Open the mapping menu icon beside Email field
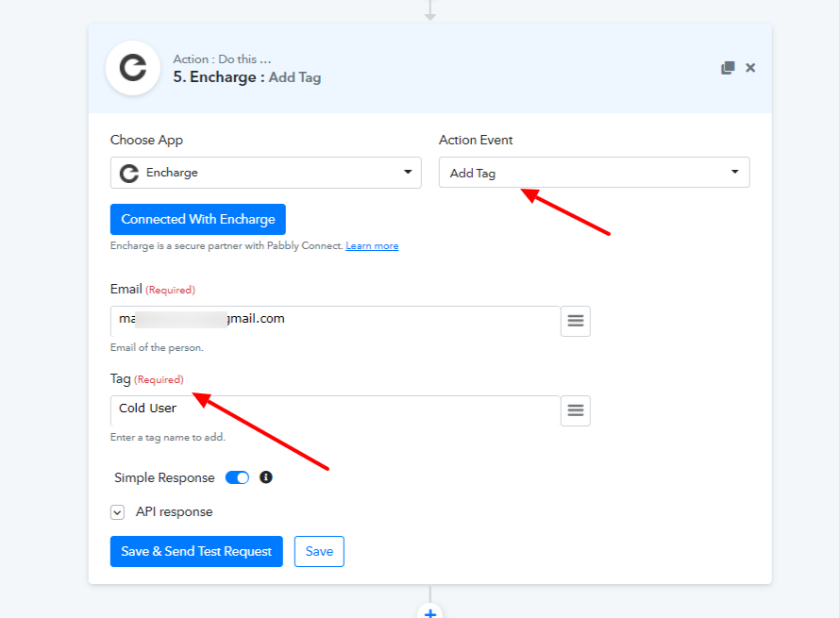This screenshot has width=840, height=618. point(576,322)
